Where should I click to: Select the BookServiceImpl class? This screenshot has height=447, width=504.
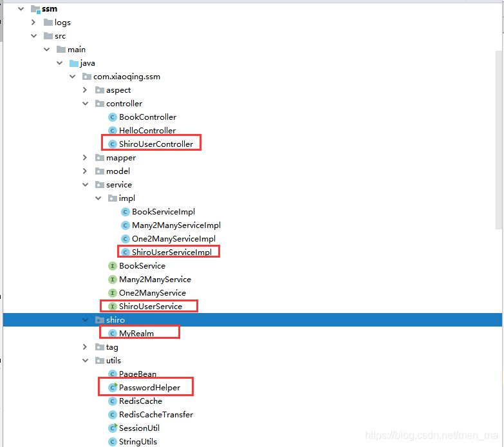pos(163,212)
